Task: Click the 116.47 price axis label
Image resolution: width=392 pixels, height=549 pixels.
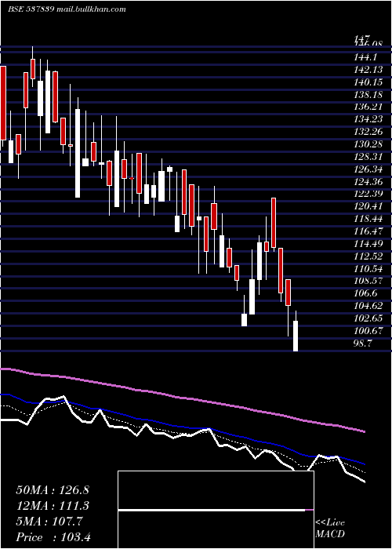Action: 368,231
